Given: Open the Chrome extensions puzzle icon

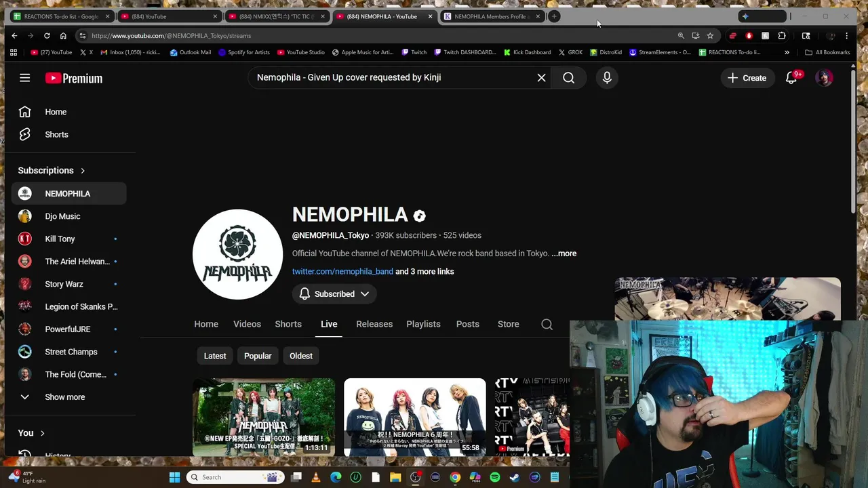Looking at the screenshot, I should point(782,35).
